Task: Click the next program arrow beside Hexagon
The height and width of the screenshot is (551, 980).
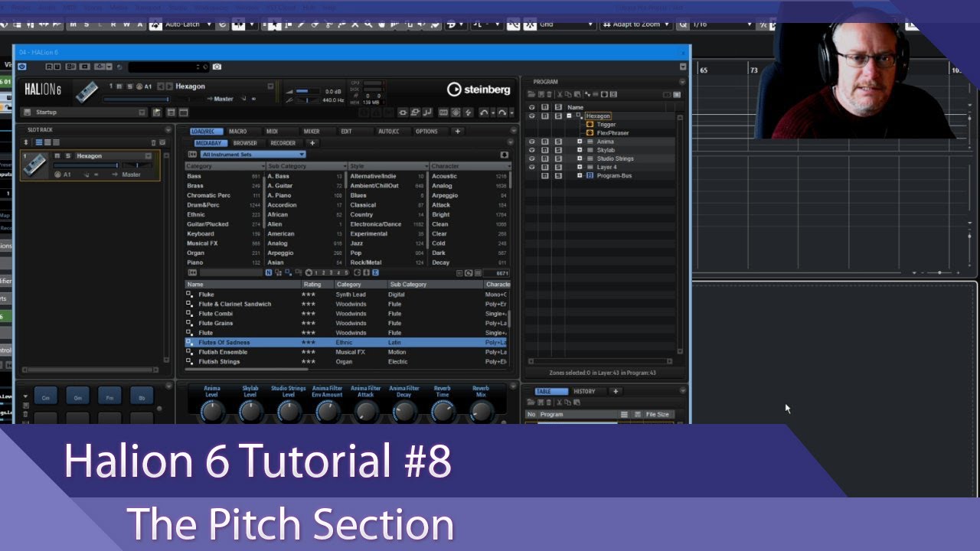Action: [168, 86]
